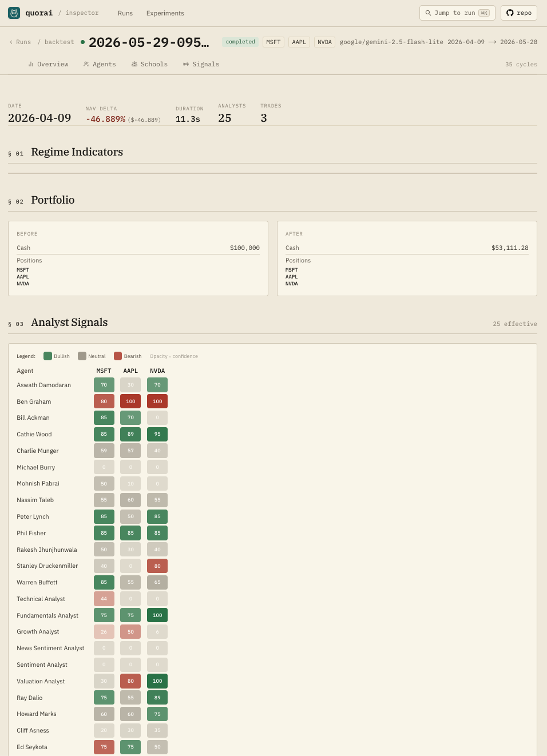Select the Michael Burry agent row label

pos(36,467)
